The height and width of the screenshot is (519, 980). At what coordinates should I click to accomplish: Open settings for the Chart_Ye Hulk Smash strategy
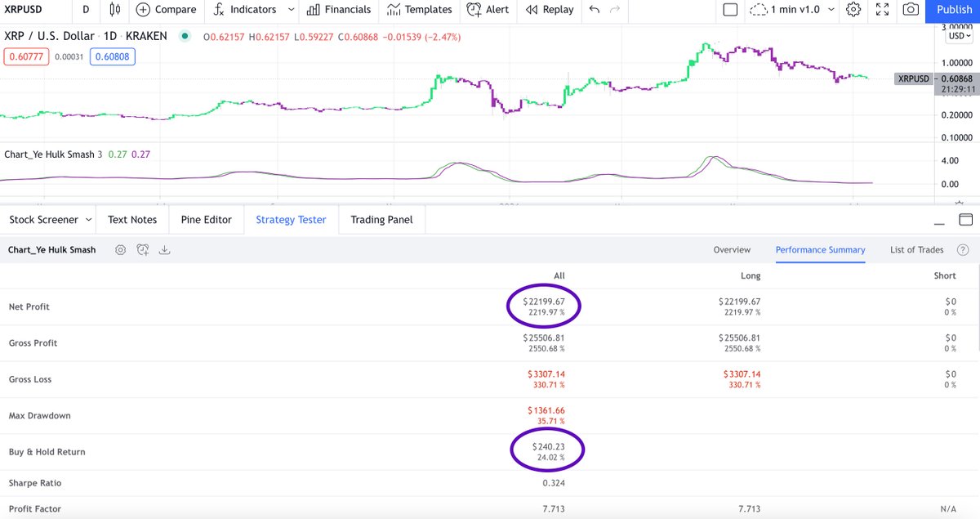tap(121, 249)
